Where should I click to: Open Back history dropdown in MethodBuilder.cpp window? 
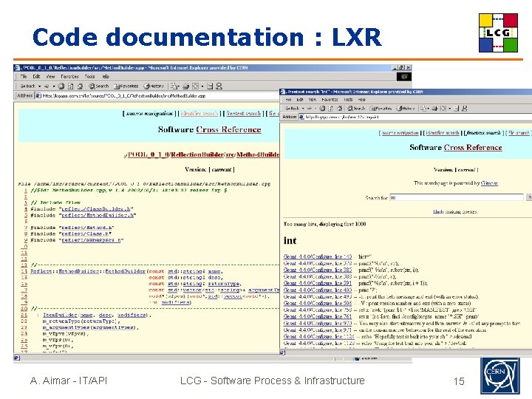point(39,86)
